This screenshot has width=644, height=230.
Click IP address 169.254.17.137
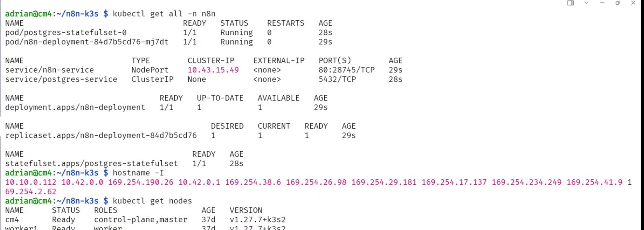pos(454,182)
